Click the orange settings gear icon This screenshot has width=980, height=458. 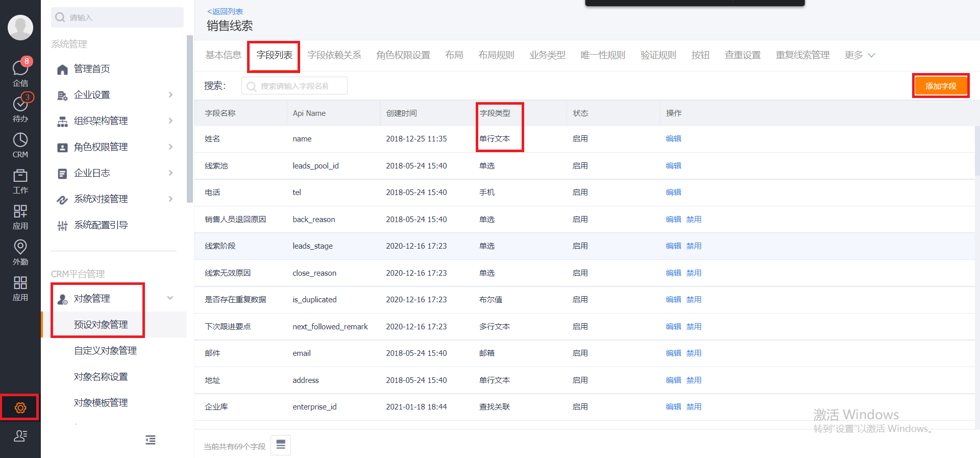point(20,407)
